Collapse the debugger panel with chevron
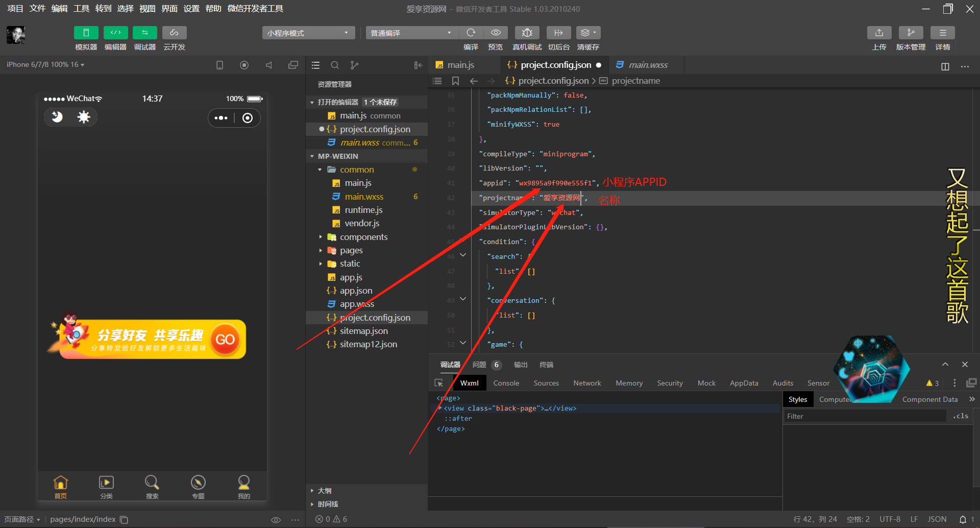This screenshot has height=528, width=980. click(945, 364)
